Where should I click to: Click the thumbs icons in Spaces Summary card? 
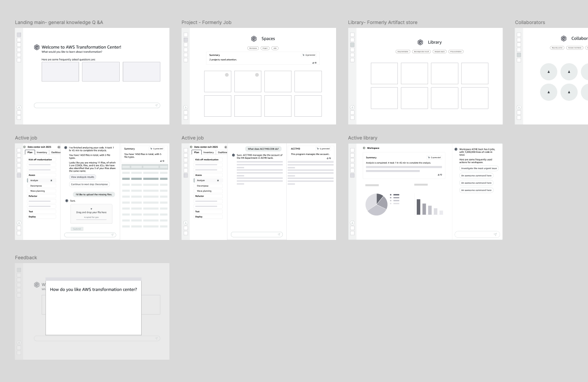pyautogui.click(x=314, y=63)
